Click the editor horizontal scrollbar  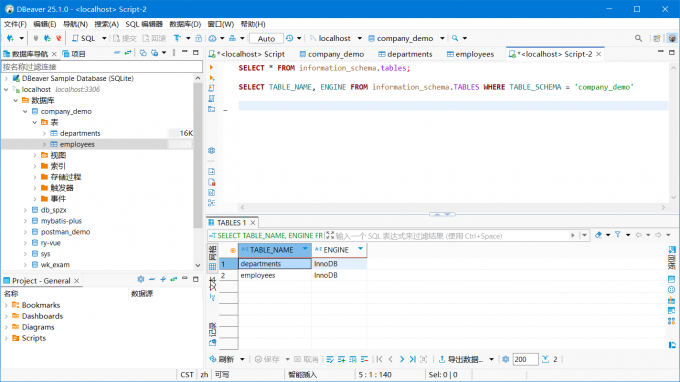[452, 207]
